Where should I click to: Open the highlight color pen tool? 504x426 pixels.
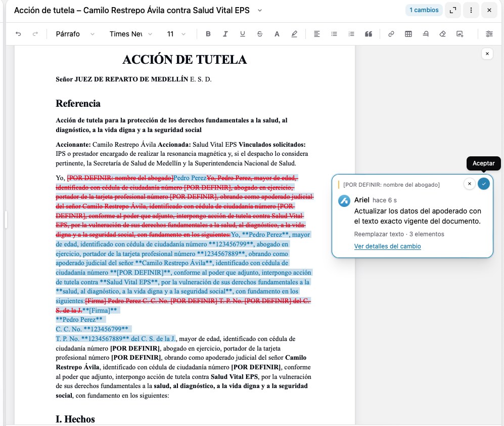point(294,34)
